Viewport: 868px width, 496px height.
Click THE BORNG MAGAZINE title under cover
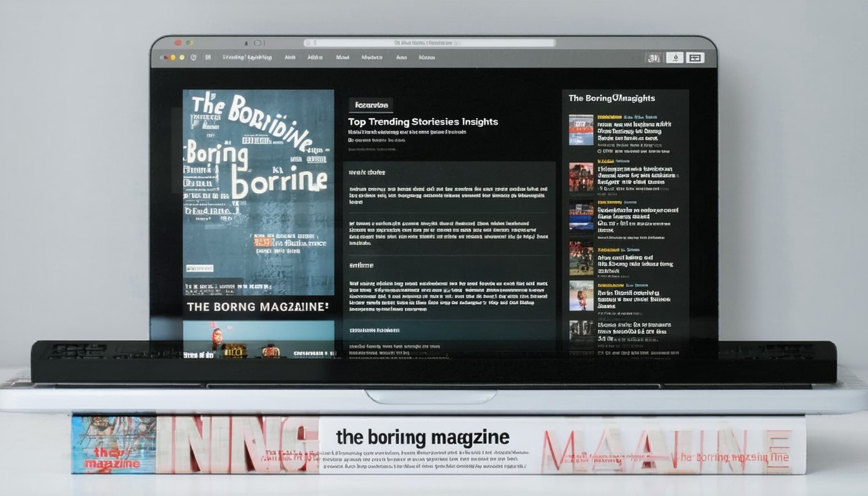pyautogui.click(x=258, y=307)
